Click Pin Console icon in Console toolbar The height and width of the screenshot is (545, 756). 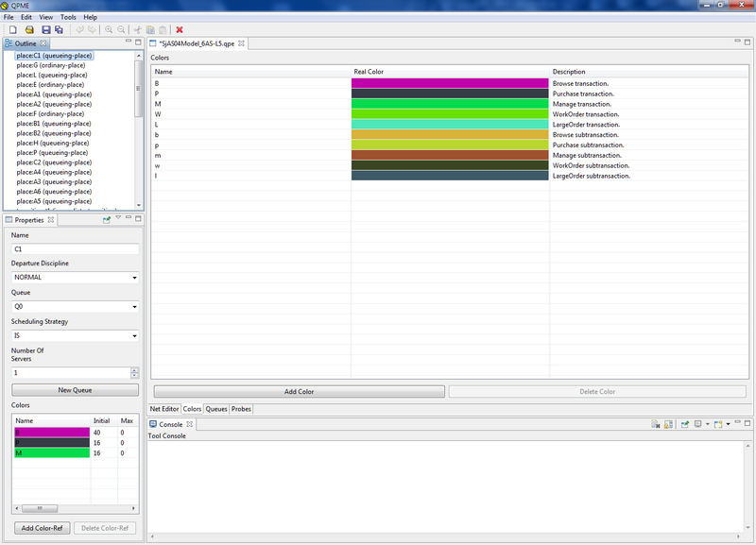click(684, 425)
